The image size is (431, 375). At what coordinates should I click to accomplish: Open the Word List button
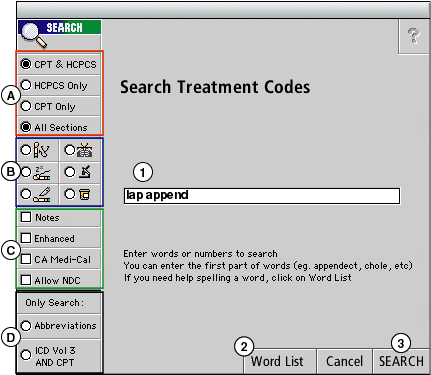279,361
